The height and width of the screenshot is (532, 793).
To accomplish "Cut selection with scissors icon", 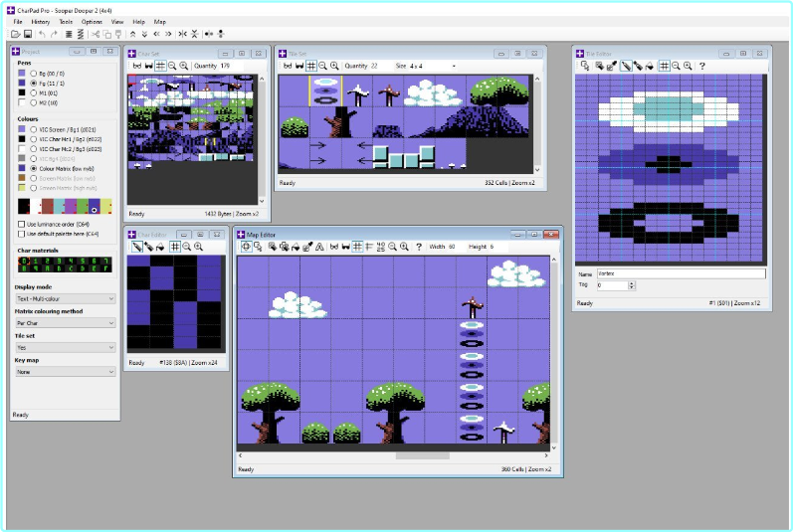I will click(96, 34).
